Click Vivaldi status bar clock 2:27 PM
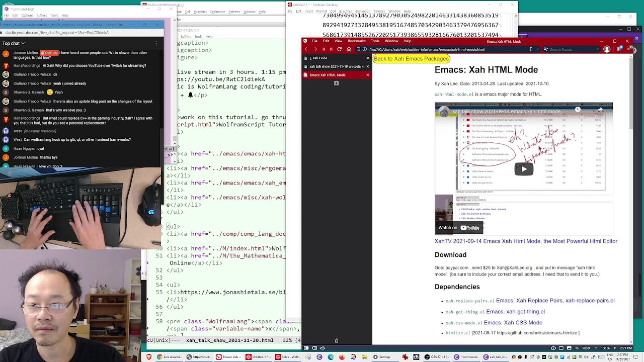Screen dimensions: 644x362 pyautogui.click(x=625, y=348)
